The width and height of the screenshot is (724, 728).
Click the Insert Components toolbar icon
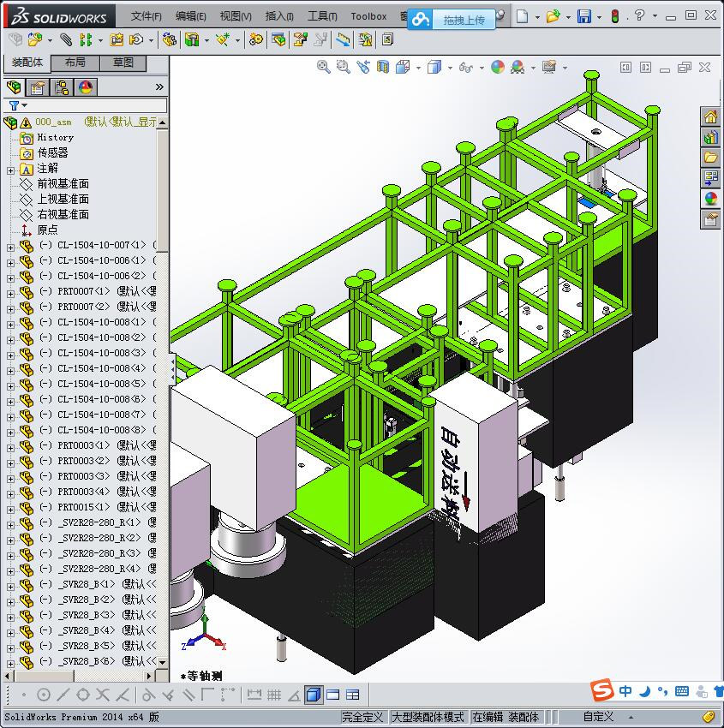point(35,40)
